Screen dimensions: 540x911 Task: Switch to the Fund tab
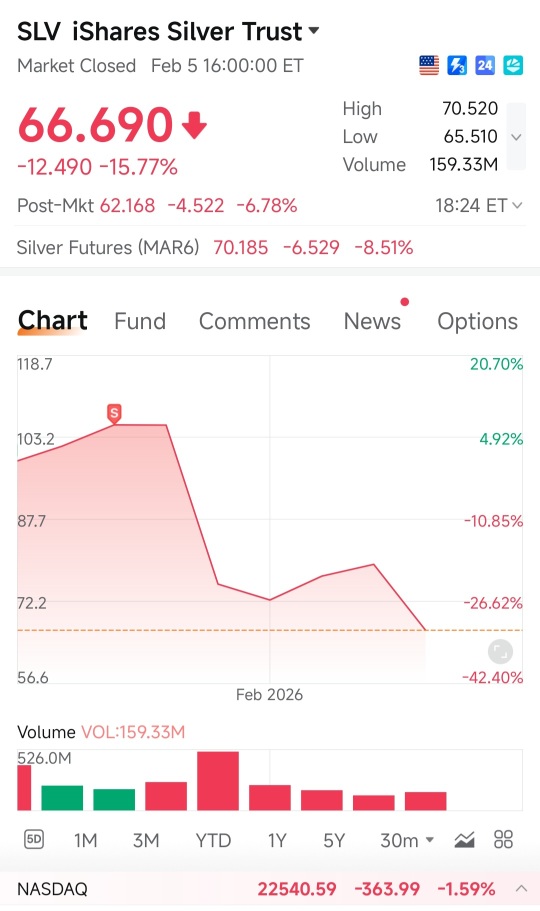[x=140, y=321]
